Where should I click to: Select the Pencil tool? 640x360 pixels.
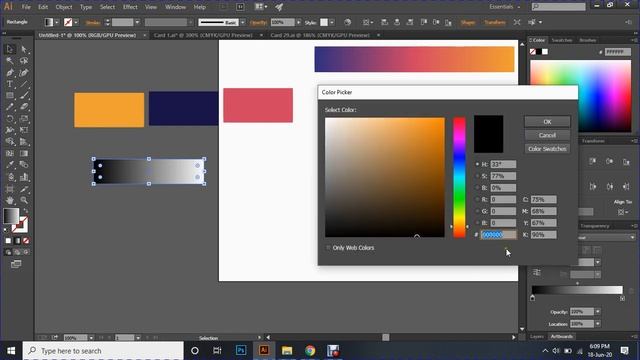tap(10, 107)
